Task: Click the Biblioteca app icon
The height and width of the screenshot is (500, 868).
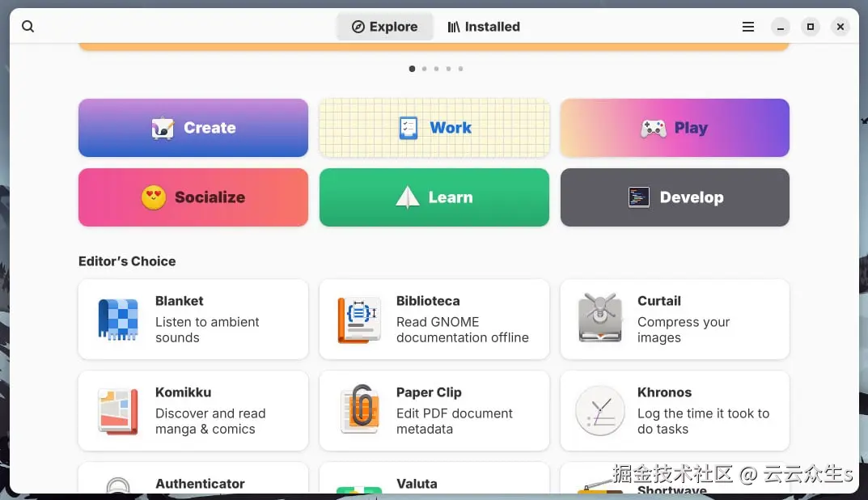Action: coord(359,320)
